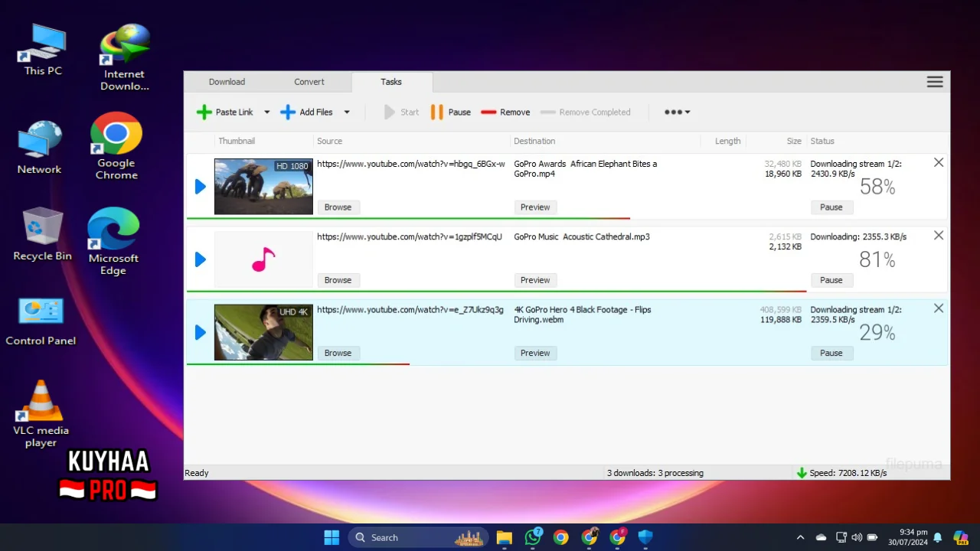The image size is (980, 551).
Task: Play the 4K GoPro Hero task arrow
Action: 201,332
